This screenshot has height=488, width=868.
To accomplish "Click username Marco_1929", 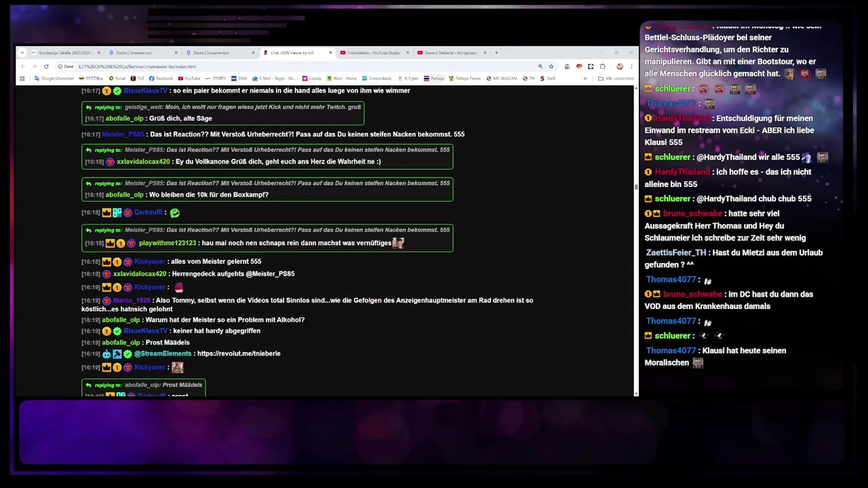I will click(132, 300).
